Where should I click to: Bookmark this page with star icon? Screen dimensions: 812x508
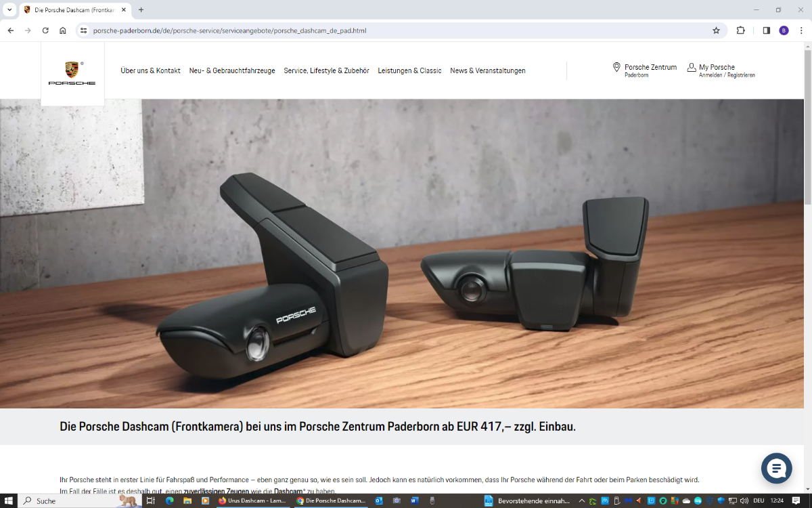pos(716,30)
